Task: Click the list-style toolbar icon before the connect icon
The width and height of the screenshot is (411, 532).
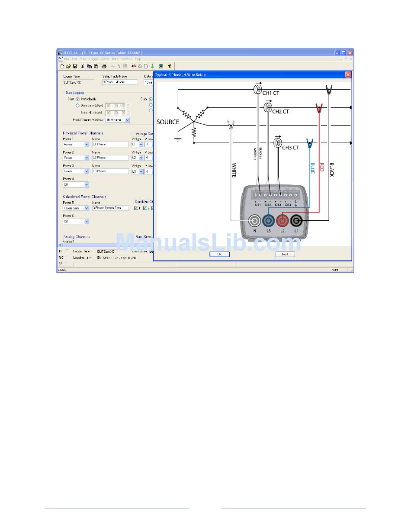Action: click(125, 66)
